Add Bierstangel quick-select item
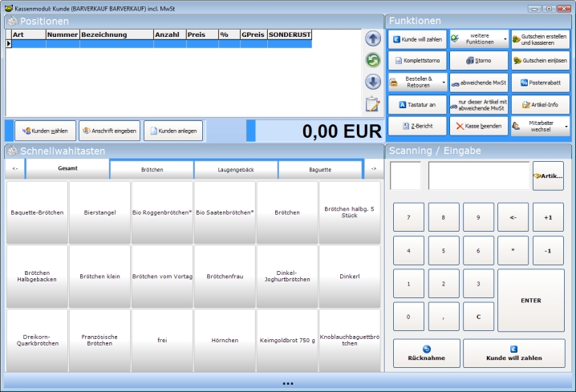Image resolution: width=576 pixels, height=392 pixels. [99, 212]
